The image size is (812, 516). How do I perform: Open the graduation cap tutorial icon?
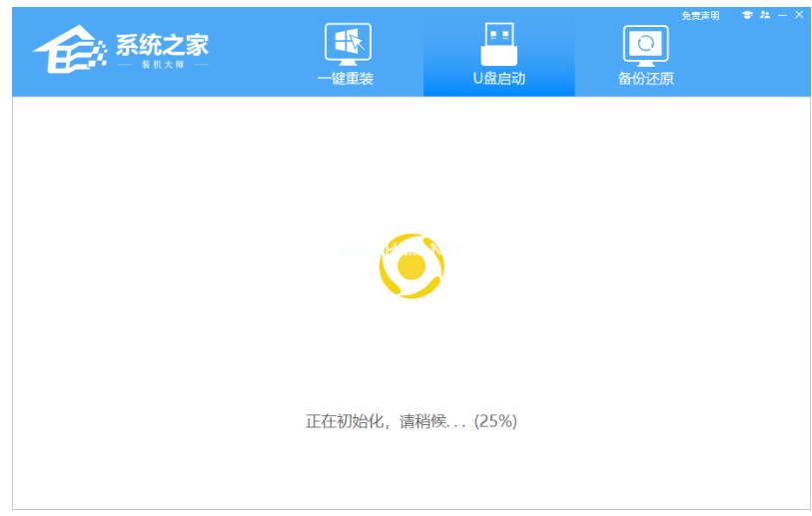coord(747,15)
